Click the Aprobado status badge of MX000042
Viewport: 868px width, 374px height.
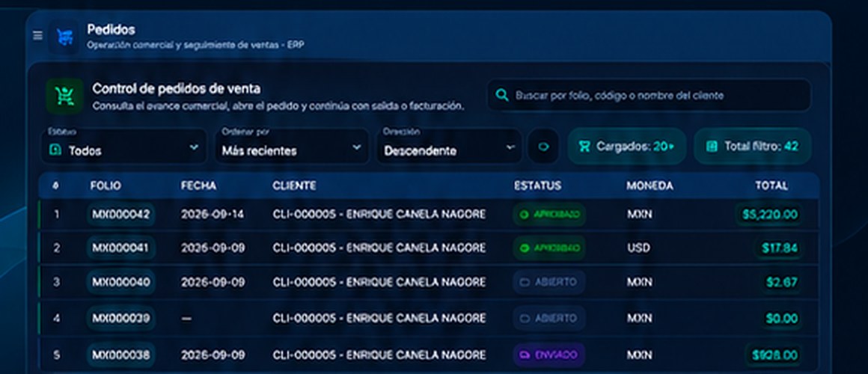pos(549,215)
